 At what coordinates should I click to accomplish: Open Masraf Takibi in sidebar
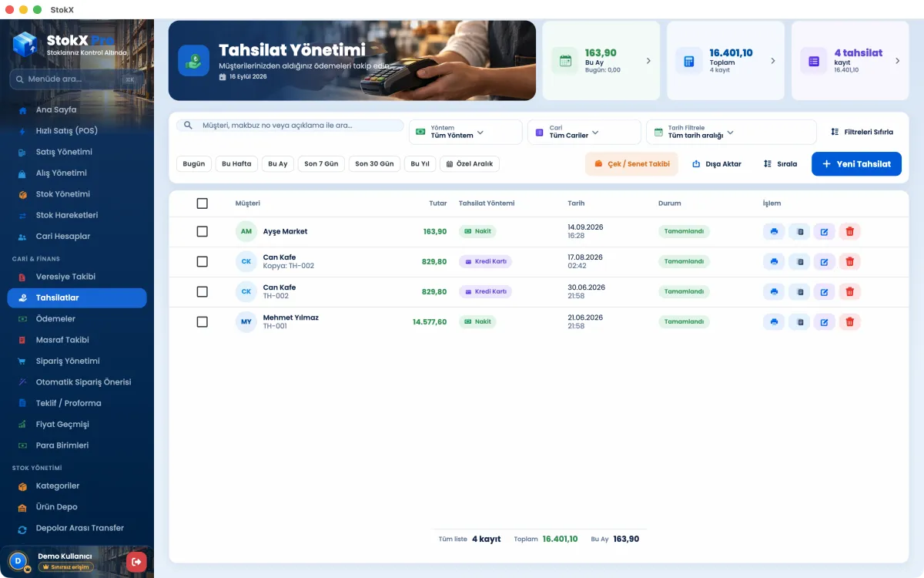coord(77,340)
